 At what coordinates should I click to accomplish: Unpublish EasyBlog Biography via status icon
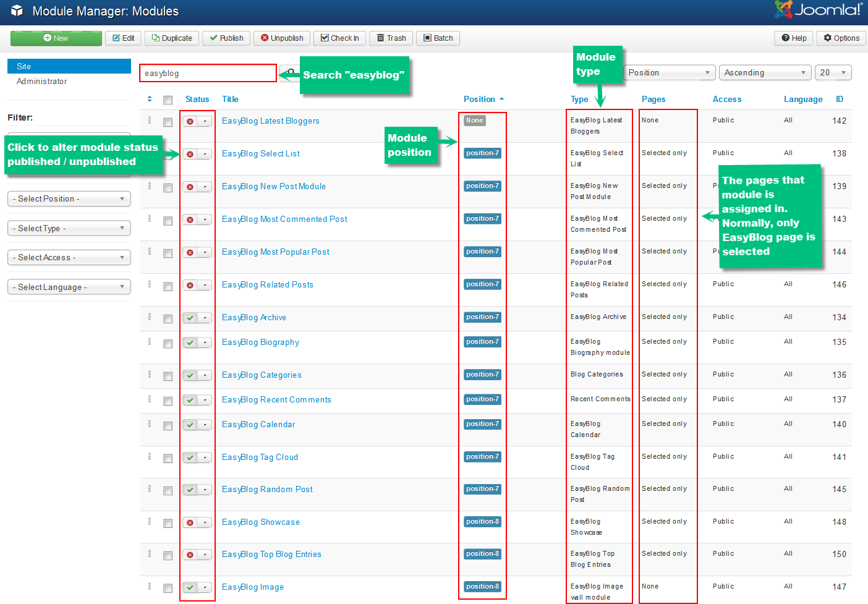tap(190, 342)
